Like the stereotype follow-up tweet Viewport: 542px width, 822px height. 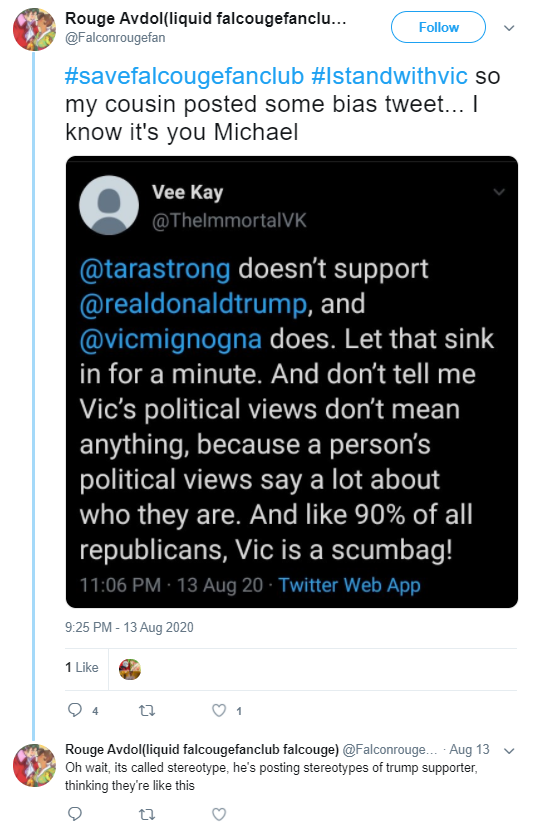coord(219,814)
